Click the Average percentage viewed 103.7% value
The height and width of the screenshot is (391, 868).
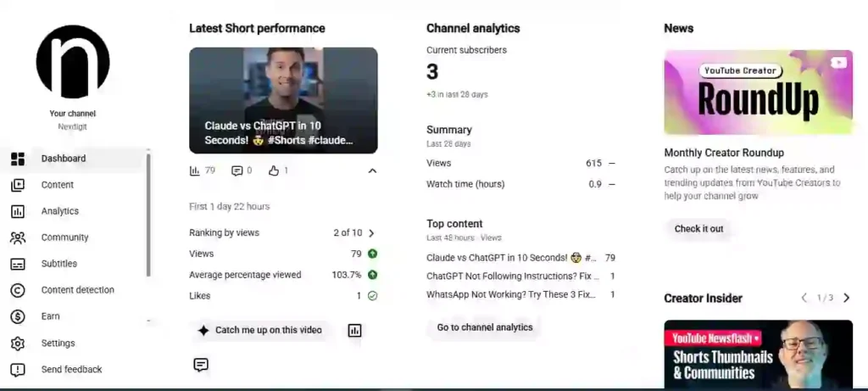pos(347,275)
